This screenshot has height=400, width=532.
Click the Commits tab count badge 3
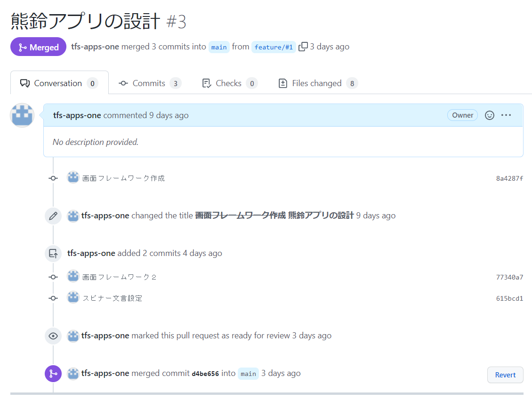(176, 83)
